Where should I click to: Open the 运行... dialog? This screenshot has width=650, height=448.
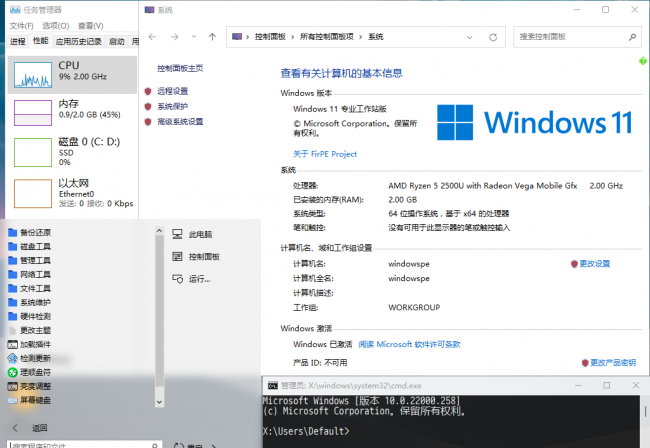click(x=191, y=279)
